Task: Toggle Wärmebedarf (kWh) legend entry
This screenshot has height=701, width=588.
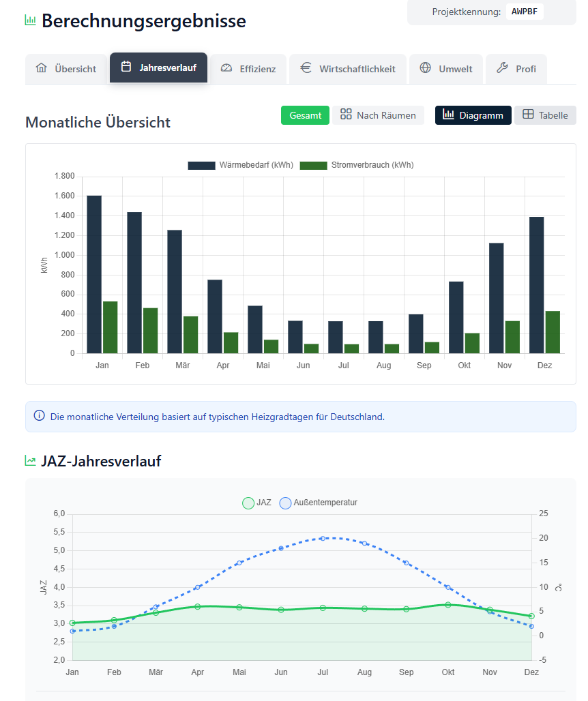Action: click(240, 165)
